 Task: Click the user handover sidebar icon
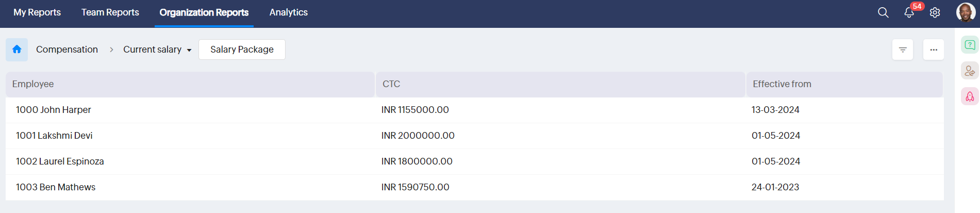click(x=970, y=71)
